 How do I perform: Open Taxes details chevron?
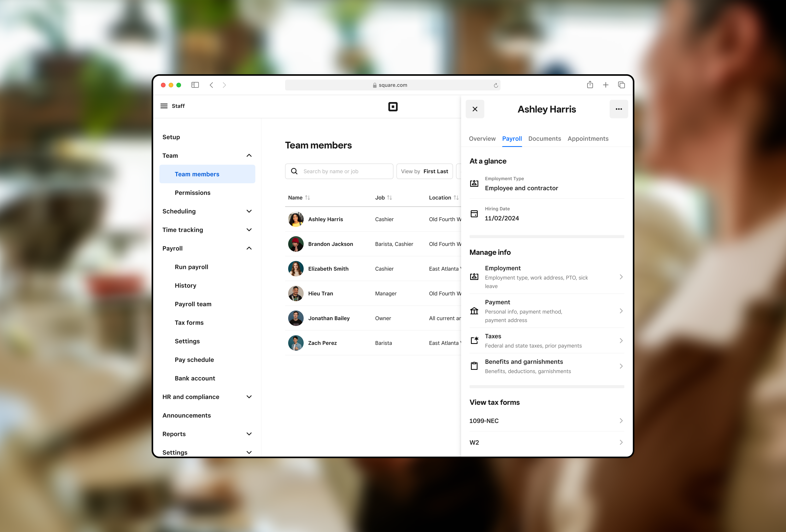click(x=621, y=340)
